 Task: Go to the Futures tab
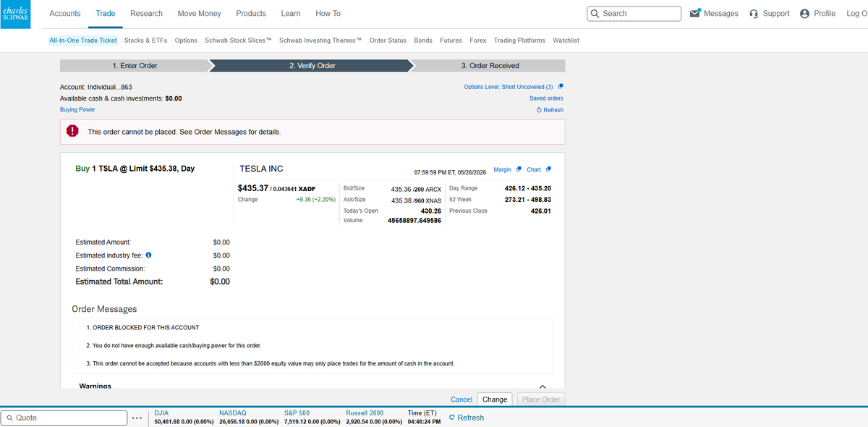[x=451, y=41]
